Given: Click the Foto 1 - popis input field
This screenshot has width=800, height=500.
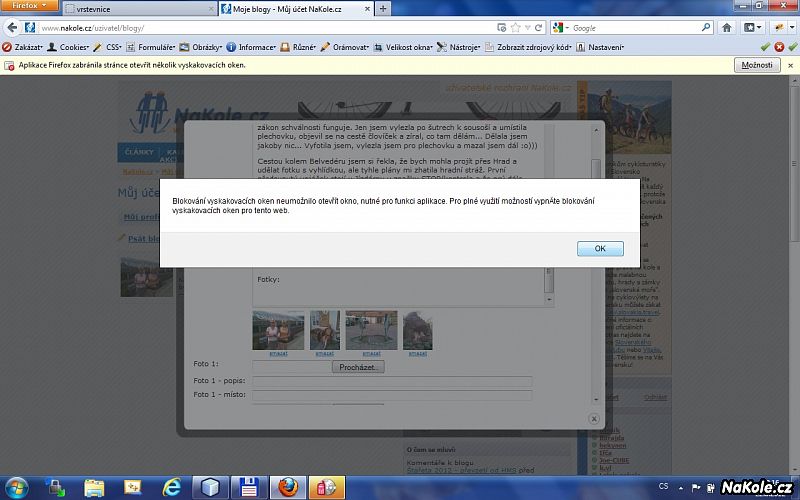Looking at the screenshot, I should click(392, 381).
